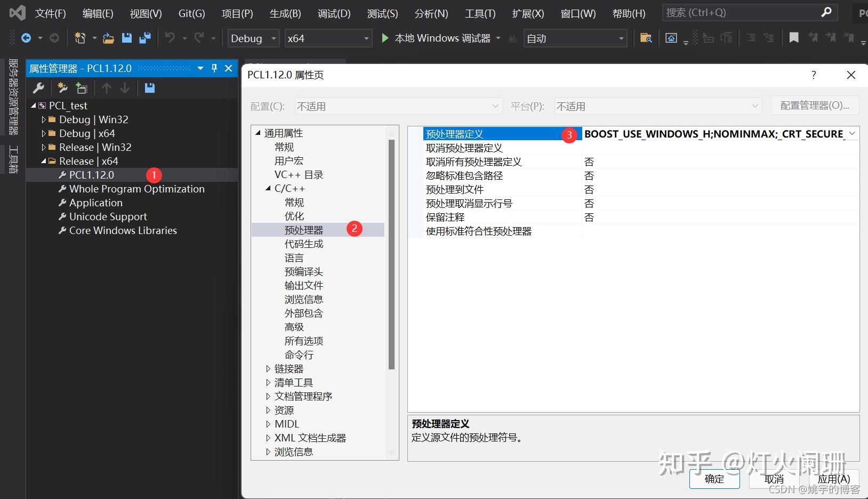
Task: Click the Add Existing Property Sheet icon
Action: [81, 88]
